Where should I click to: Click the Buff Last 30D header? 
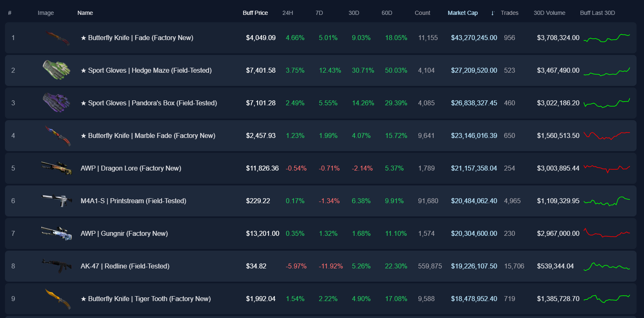click(597, 13)
